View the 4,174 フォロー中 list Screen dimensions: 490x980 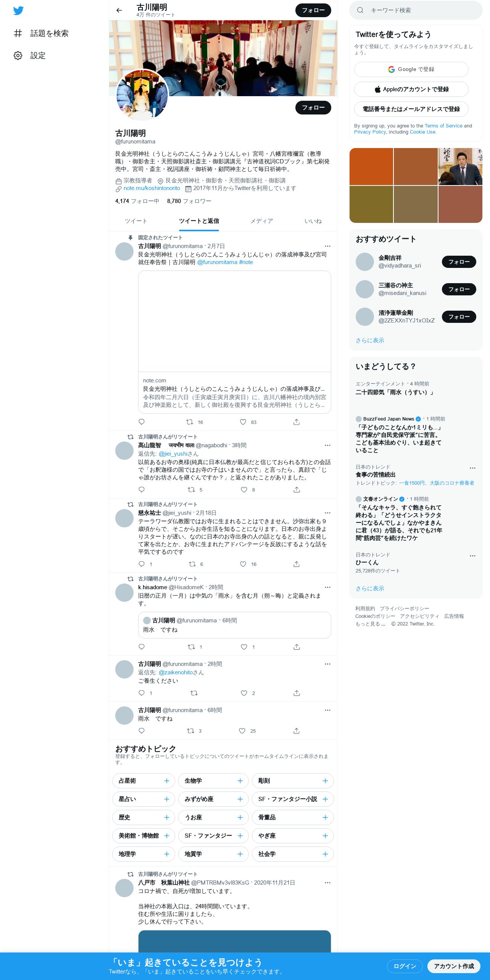(137, 201)
